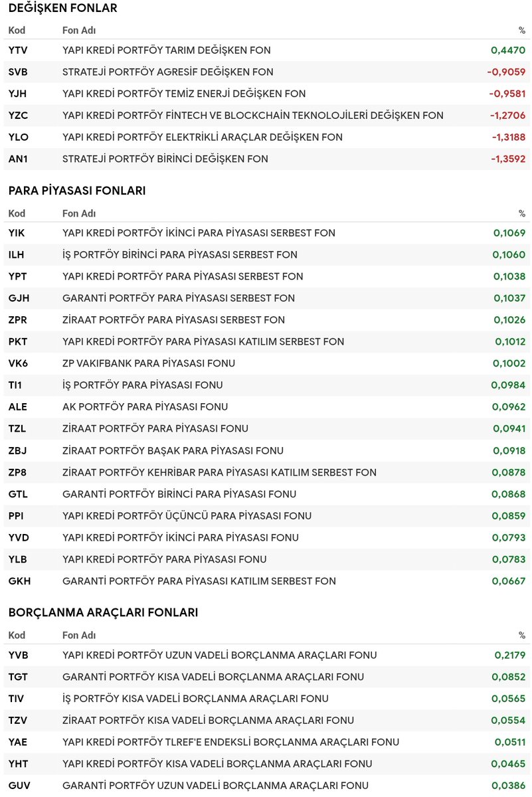Open STRATEJİ PORTFÖY AGRESİF DEĞİŞKEN FON
Image resolution: width=532 pixels, height=797 pixels.
click(168, 72)
